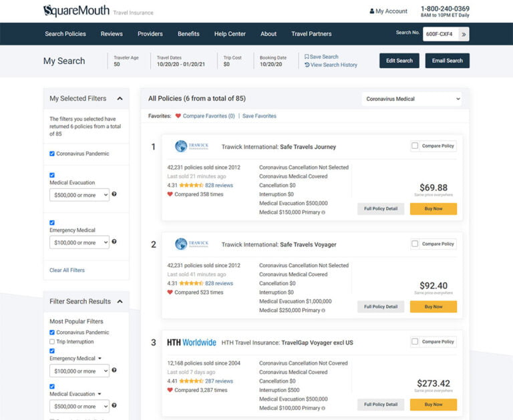Open the Reviews menu item
The image size is (513, 420).
112,34
